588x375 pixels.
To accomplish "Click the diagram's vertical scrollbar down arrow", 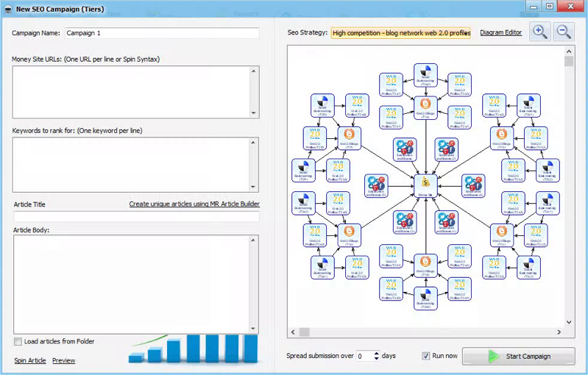I will pyautogui.click(x=570, y=323).
